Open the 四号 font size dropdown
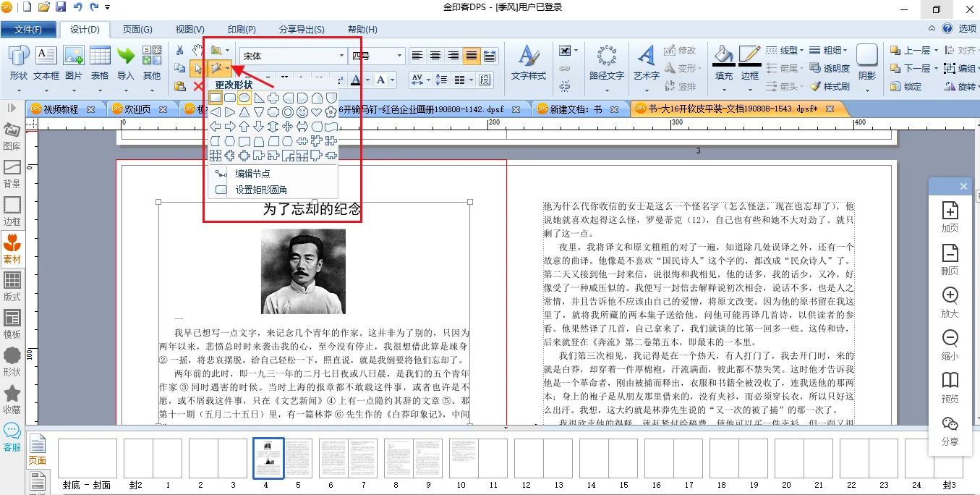 (399, 56)
